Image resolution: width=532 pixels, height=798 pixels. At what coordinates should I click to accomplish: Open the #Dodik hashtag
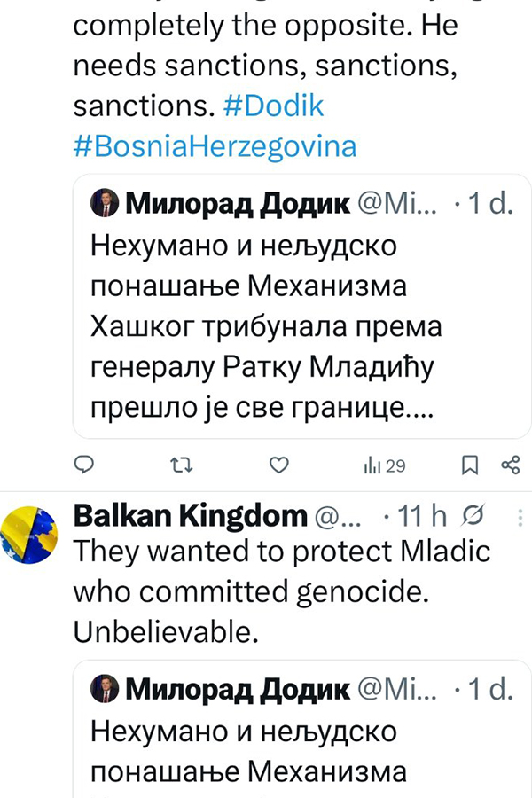pyautogui.click(x=274, y=107)
